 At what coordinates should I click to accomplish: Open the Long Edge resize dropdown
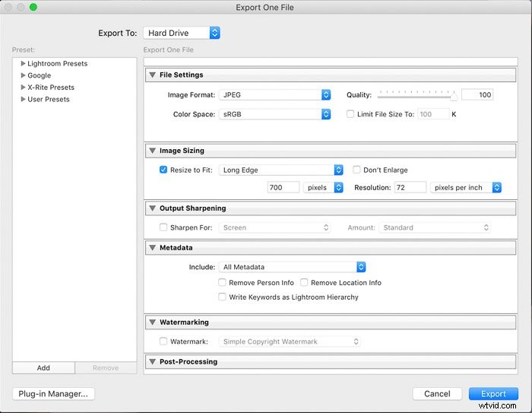pos(280,170)
